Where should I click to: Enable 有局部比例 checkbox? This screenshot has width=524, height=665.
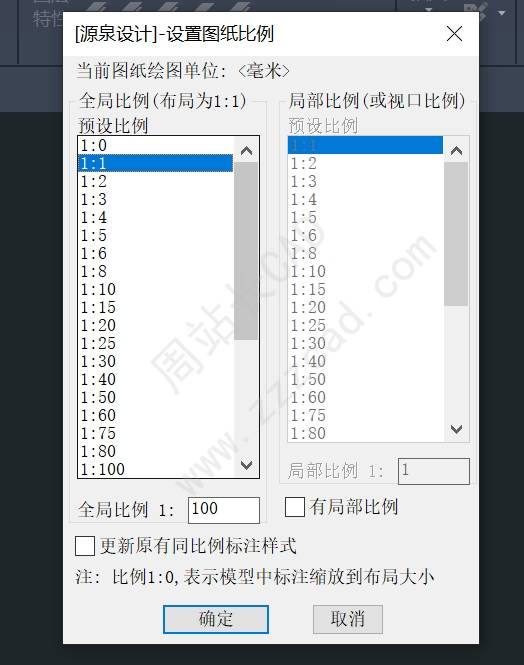(295, 507)
